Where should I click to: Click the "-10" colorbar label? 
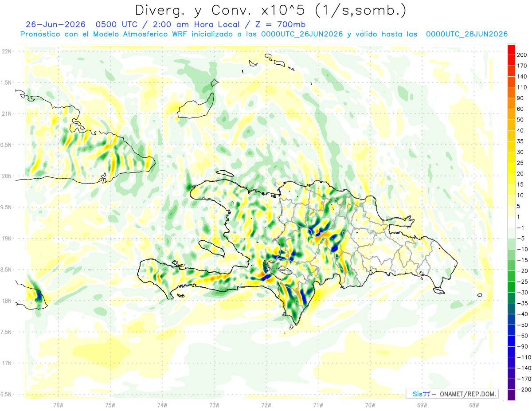point(522,249)
